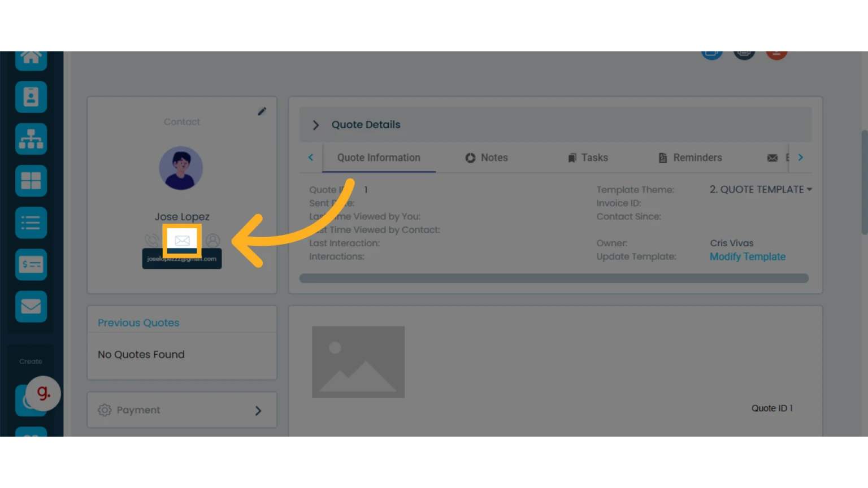Click the page vertical scrollbar

pyautogui.click(x=864, y=182)
